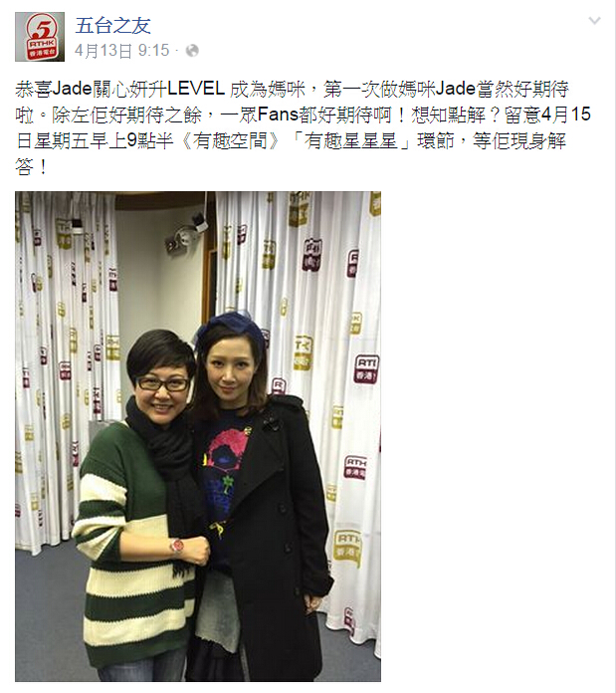Viewport: 616px width, 693px height.
Task: Click the public globe privacy icon
Action: tap(192, 51)
